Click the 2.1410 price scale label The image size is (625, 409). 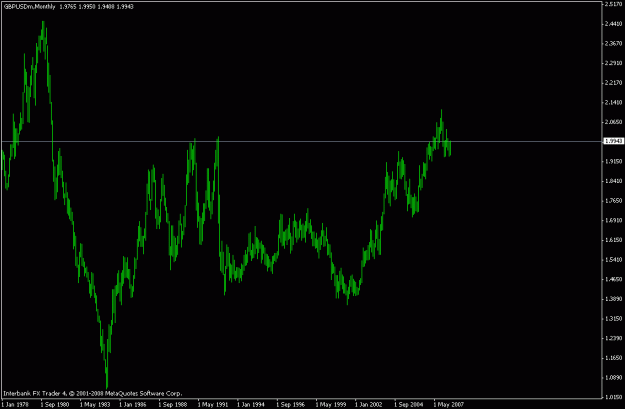(613, 102)
